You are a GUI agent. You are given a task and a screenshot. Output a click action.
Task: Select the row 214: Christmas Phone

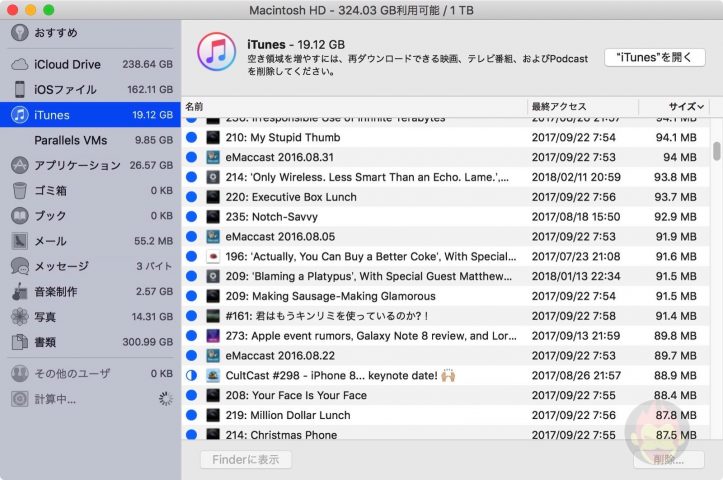pyautogui.click(x=445, y=433)
